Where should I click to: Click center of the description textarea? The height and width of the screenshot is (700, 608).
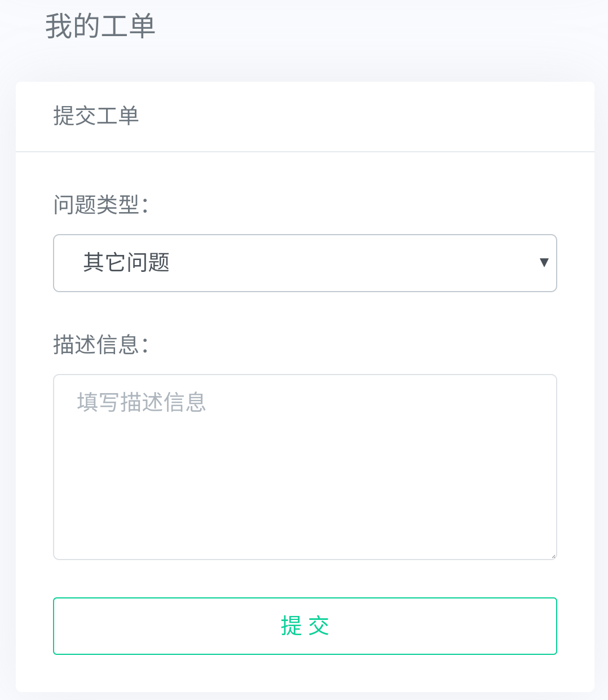click(305, 467)
